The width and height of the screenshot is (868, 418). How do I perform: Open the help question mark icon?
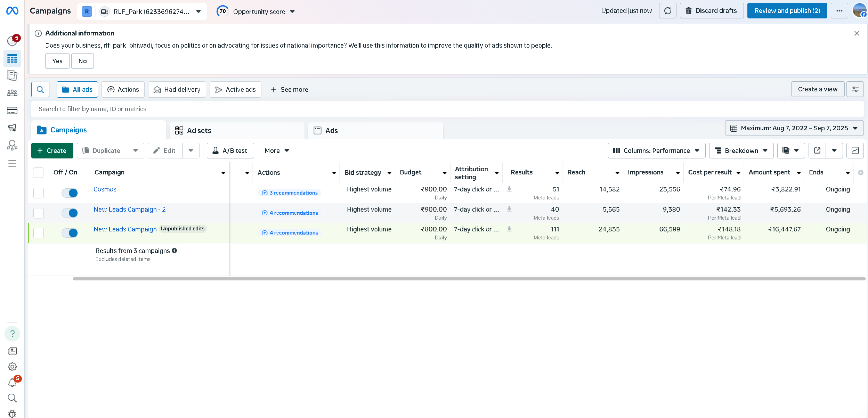coord(12,334)
